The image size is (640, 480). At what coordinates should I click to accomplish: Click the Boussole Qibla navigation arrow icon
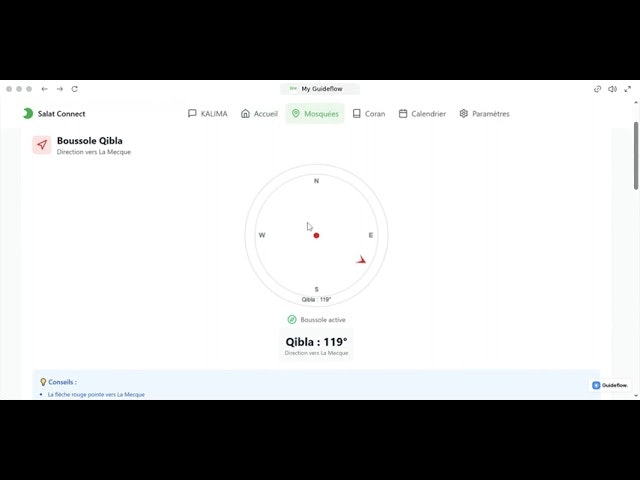pyautogui.click(x=42, y=145)
